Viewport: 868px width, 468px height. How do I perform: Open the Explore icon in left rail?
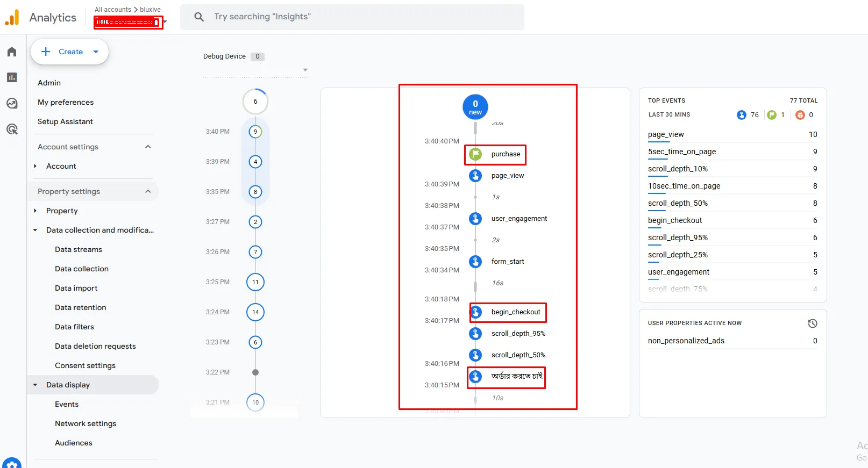click(12, 103)
